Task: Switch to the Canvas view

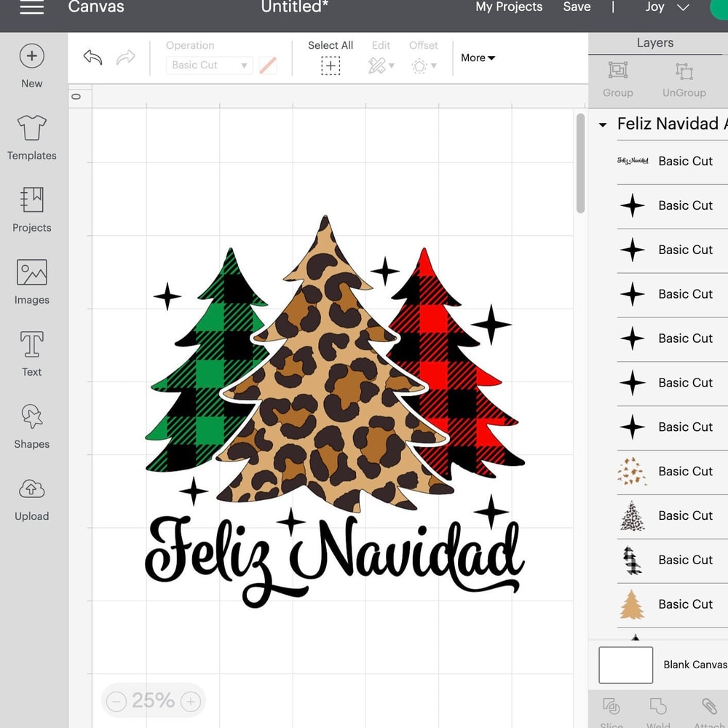Action: point(95,7)
